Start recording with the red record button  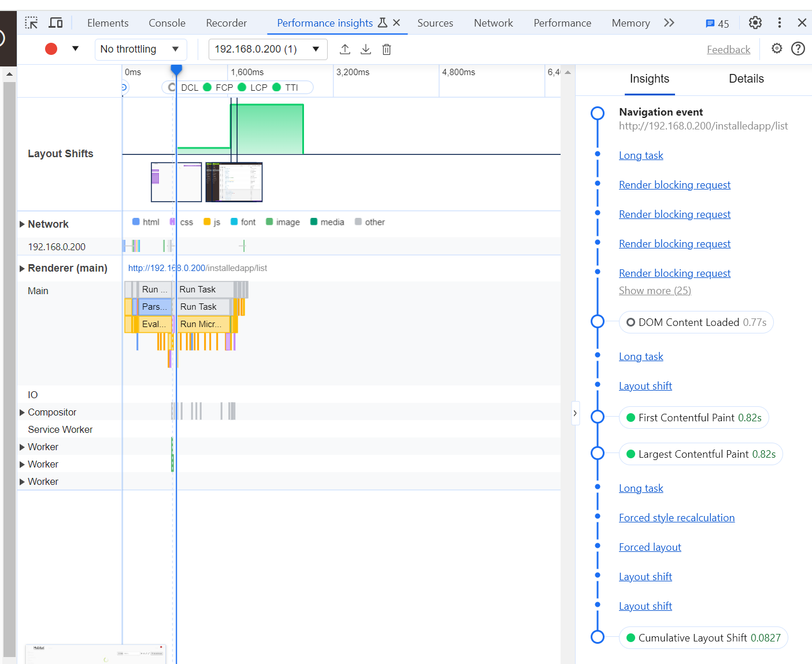(x=51, y=49)
